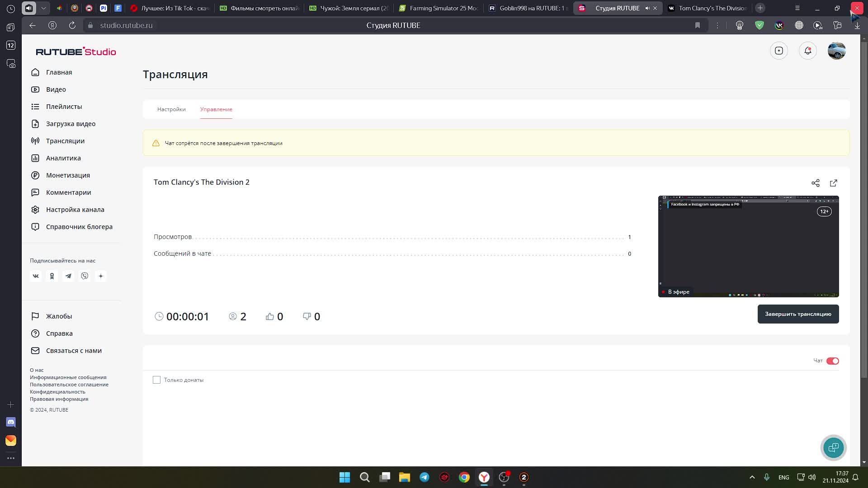
Task: Go to the Видео section
Action: [56, 89]
